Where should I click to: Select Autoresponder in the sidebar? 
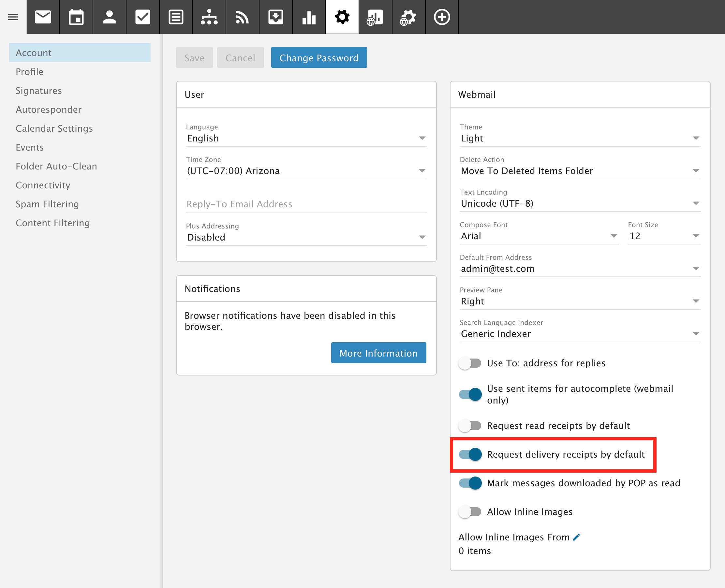click(x=80, y=110)
